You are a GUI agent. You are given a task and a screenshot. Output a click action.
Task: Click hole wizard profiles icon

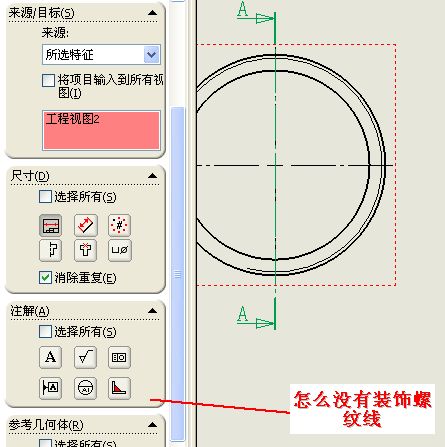pos(51,250)
